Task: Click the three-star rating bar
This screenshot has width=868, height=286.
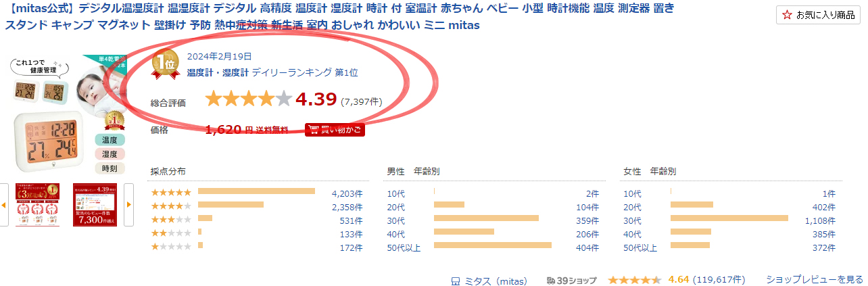Action: [x=205, y=218]
